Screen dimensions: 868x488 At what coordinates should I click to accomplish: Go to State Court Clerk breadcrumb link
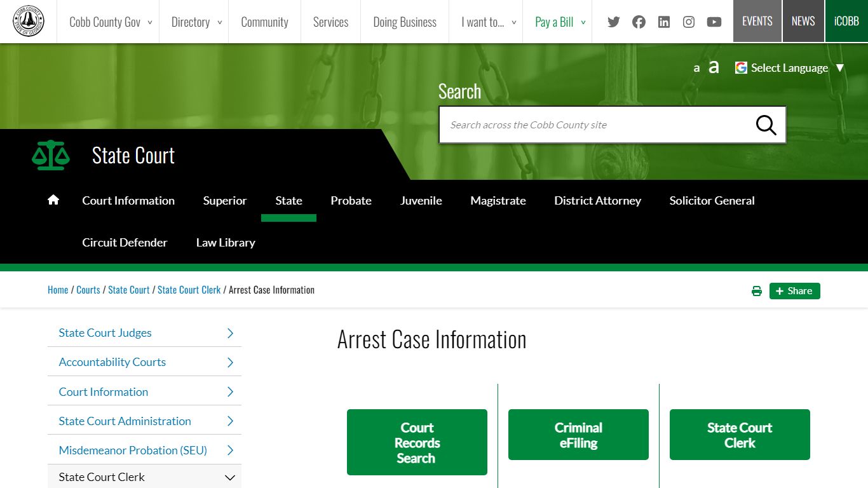tap(189, 290)
